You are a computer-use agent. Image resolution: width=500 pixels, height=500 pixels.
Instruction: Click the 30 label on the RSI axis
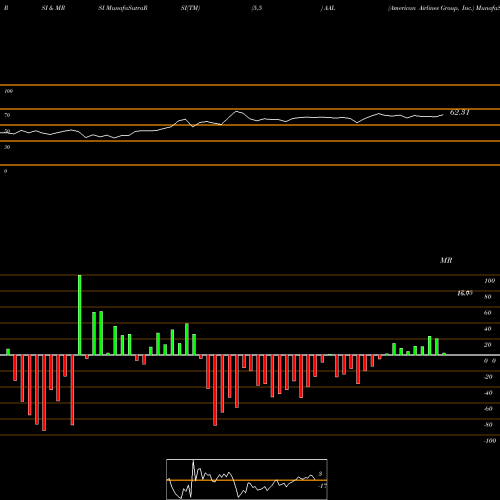pos(7,147)
